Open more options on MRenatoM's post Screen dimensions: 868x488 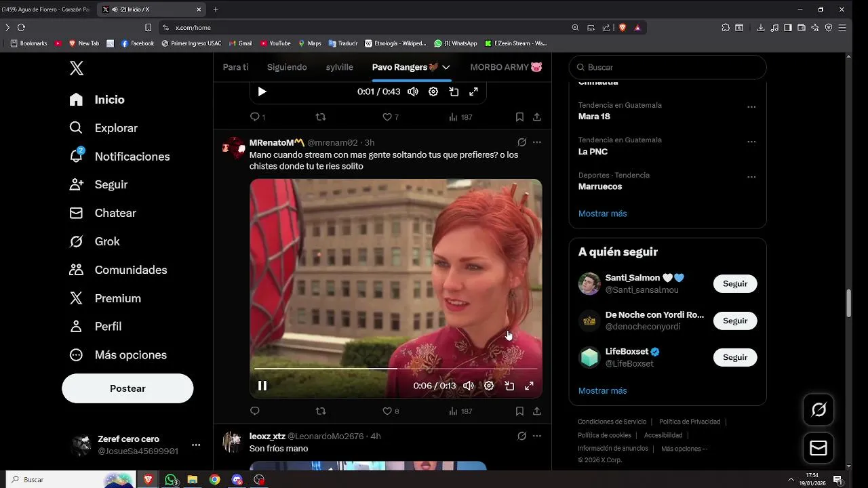(537, 142)
